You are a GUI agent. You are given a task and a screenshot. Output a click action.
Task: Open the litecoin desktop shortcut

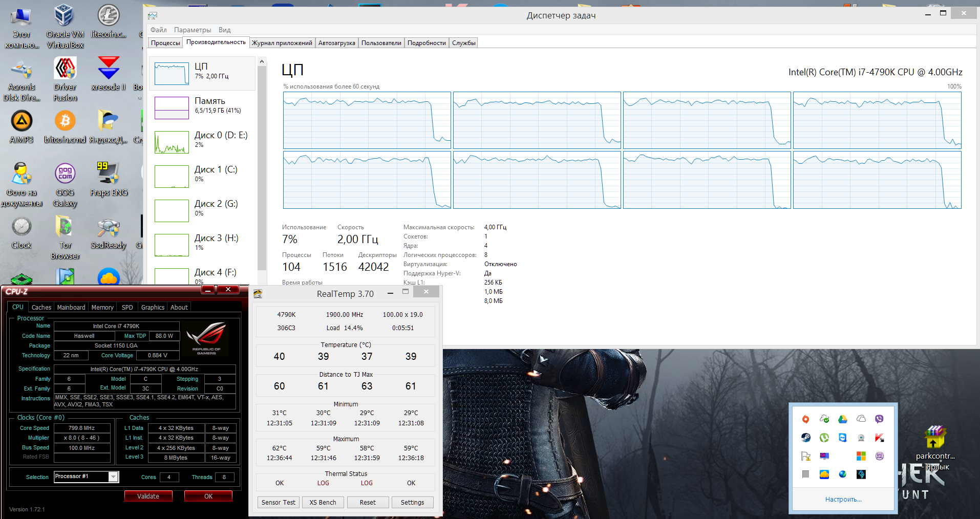click(x=109, y=21)
